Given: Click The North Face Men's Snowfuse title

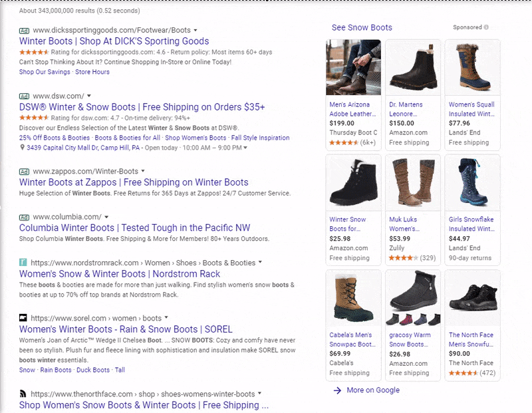Looking at the screenshot, I should pos(471,339).
